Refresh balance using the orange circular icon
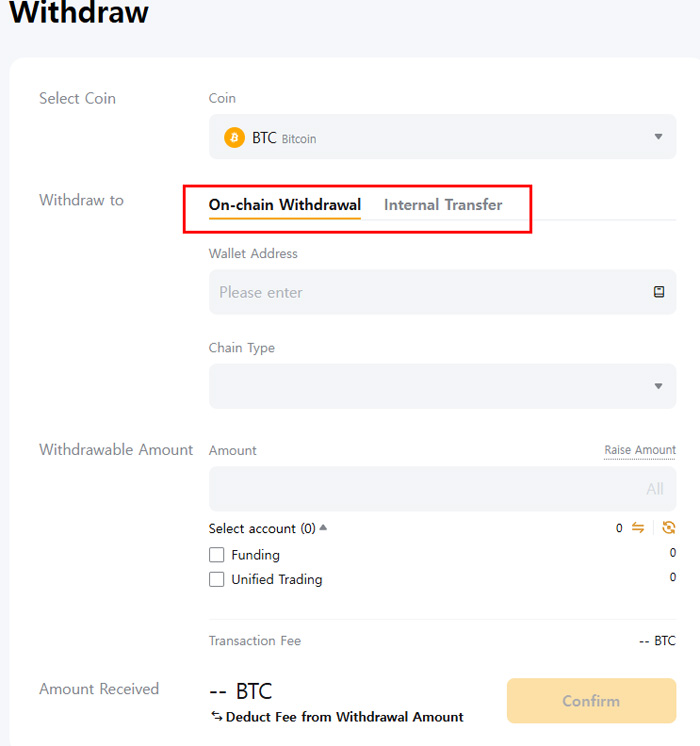Screen dimensions: 700x746 coord(668,528)
